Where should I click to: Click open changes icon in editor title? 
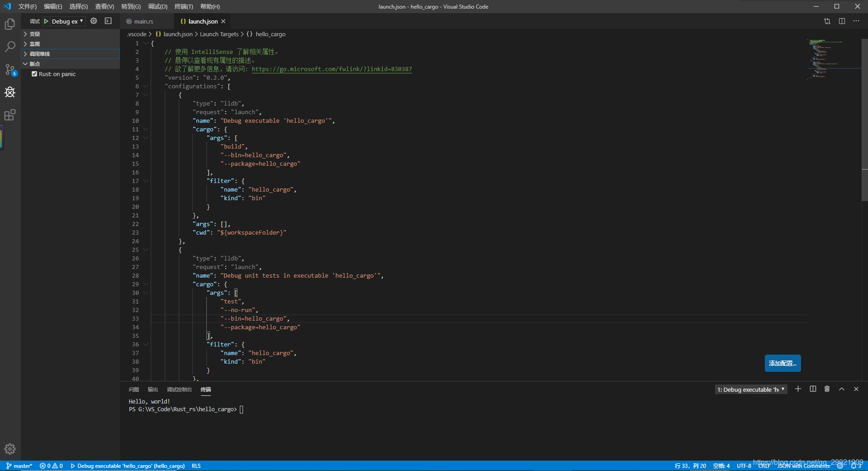827,21
